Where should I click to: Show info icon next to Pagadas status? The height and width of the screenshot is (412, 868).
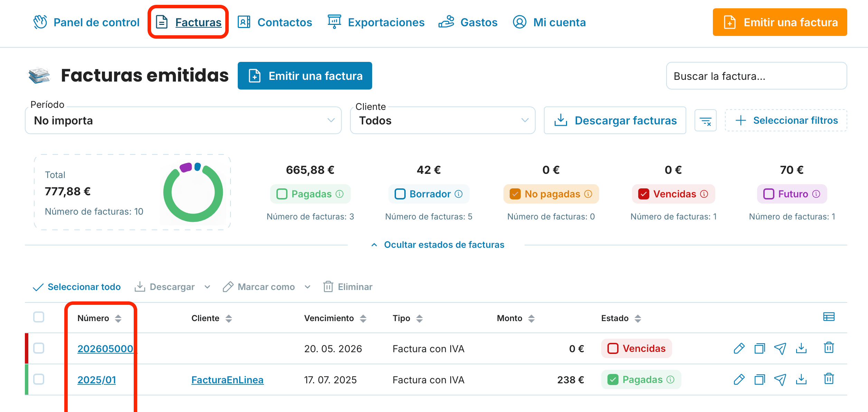(340, 194)
